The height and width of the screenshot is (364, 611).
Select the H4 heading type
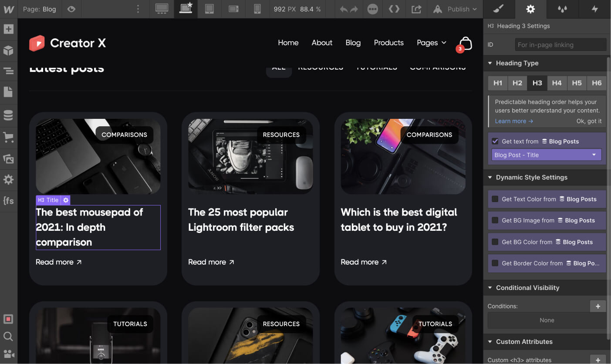(557, 83)
